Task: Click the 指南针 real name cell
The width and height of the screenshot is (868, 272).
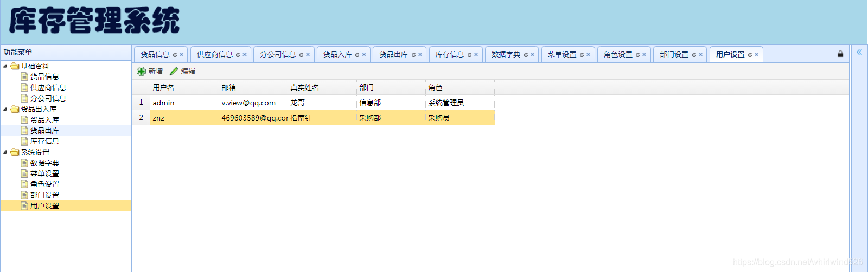Action: [322, 118]
